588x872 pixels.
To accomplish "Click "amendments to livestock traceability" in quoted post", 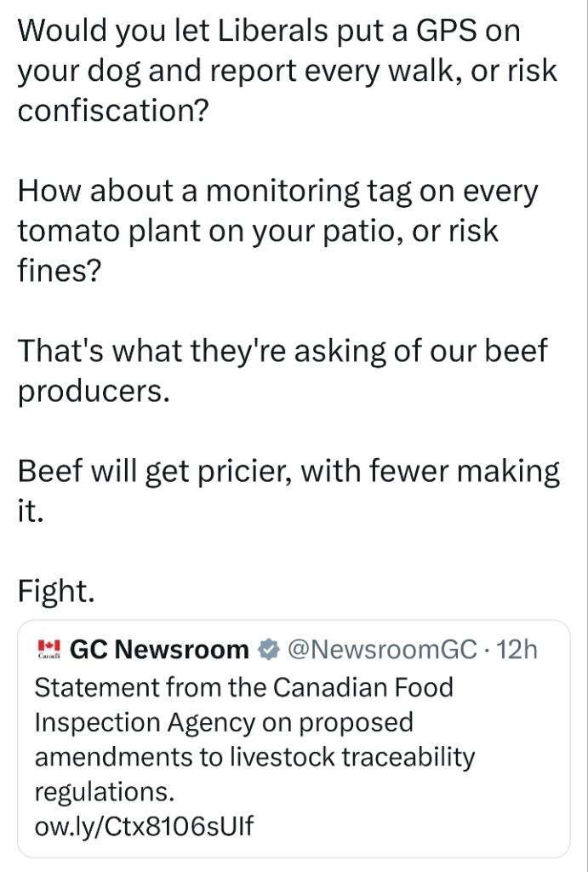I will pyautogui.click(x=254, y=756).
